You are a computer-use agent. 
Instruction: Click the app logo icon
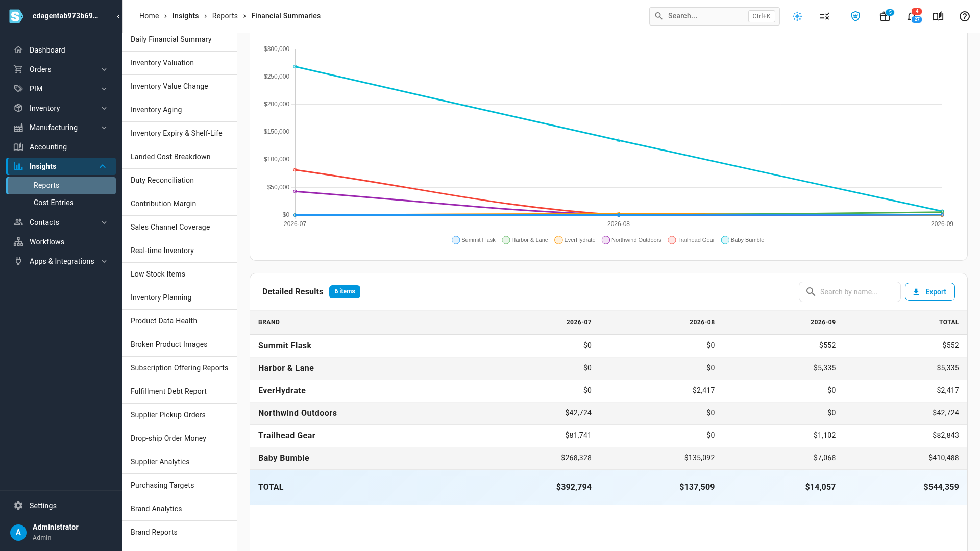(x=16, y=16)
